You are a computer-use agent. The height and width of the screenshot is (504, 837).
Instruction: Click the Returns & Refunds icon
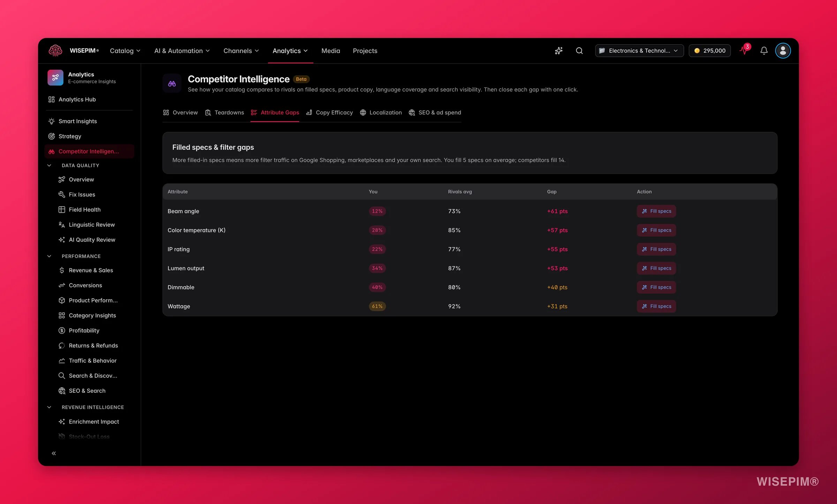[62, 345]
